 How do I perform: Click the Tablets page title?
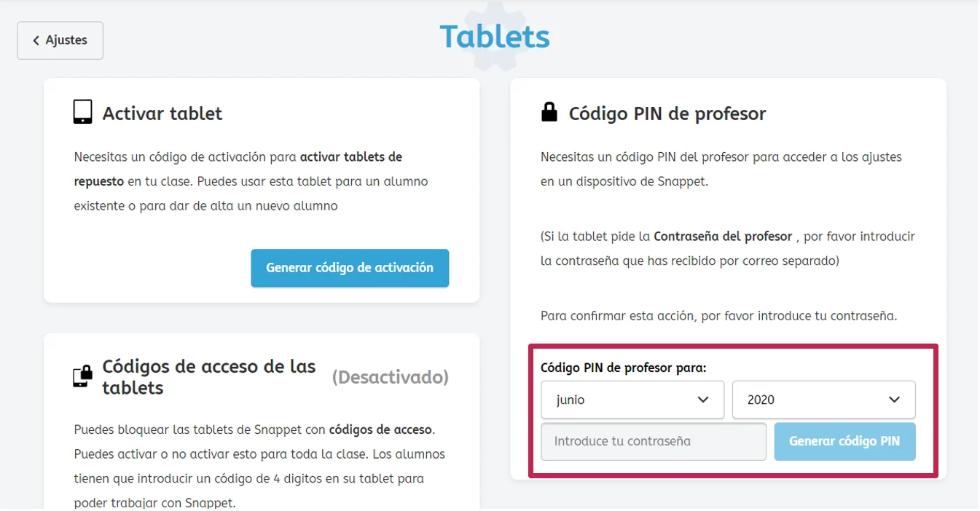pos(495,36)
